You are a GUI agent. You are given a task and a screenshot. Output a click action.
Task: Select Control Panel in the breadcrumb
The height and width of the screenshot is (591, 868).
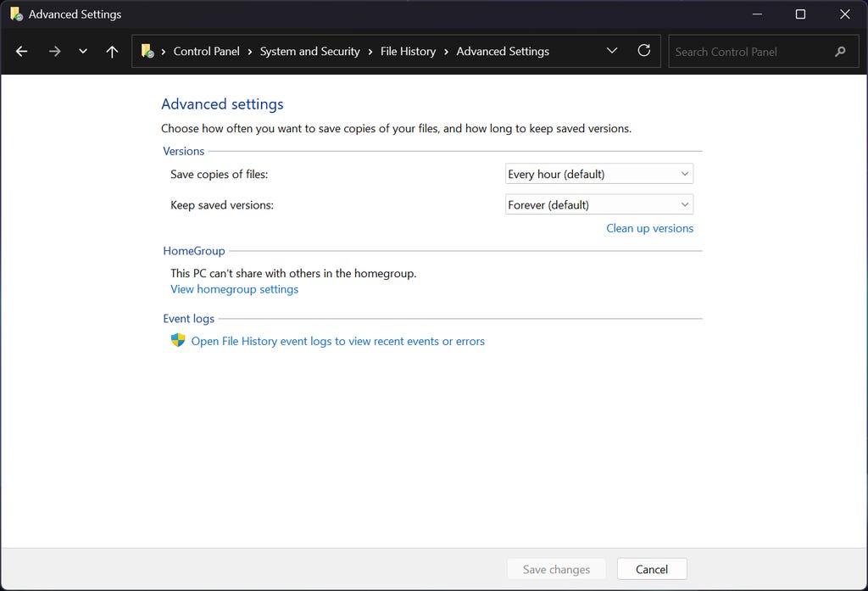(206, 52)
